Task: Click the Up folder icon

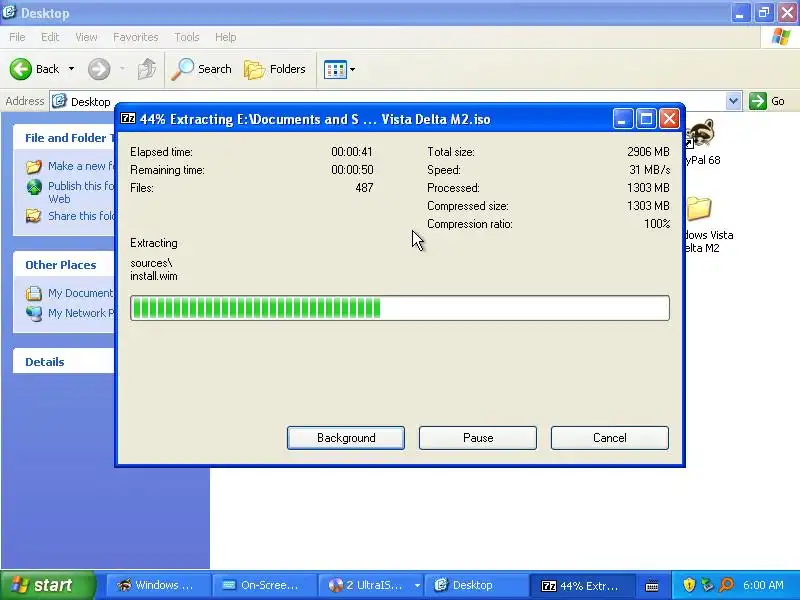Action: coord(146,69)
